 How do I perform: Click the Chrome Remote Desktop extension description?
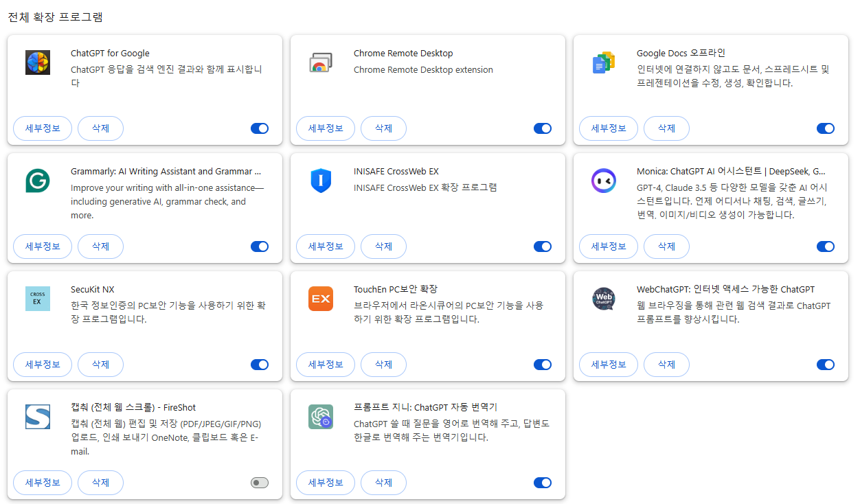(423, 70)
